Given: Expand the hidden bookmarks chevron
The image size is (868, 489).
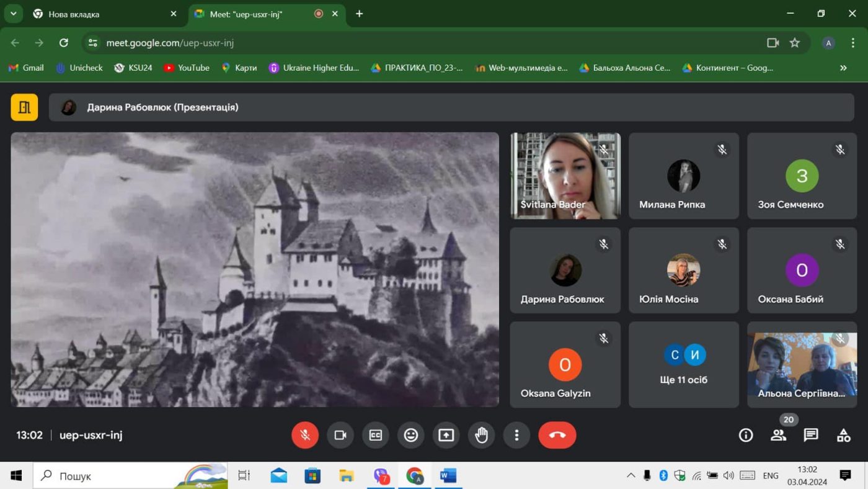Looking at the screenshot, I should (x=843, y=68).
